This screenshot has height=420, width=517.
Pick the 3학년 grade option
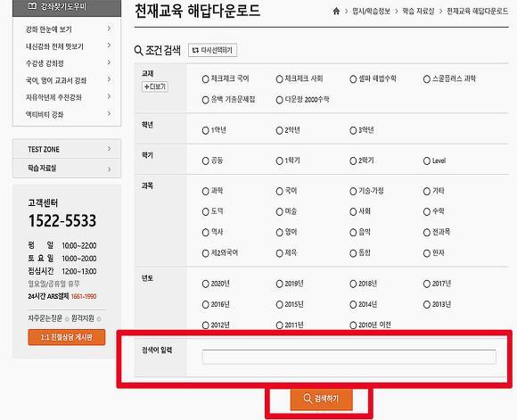coord(353,130)
